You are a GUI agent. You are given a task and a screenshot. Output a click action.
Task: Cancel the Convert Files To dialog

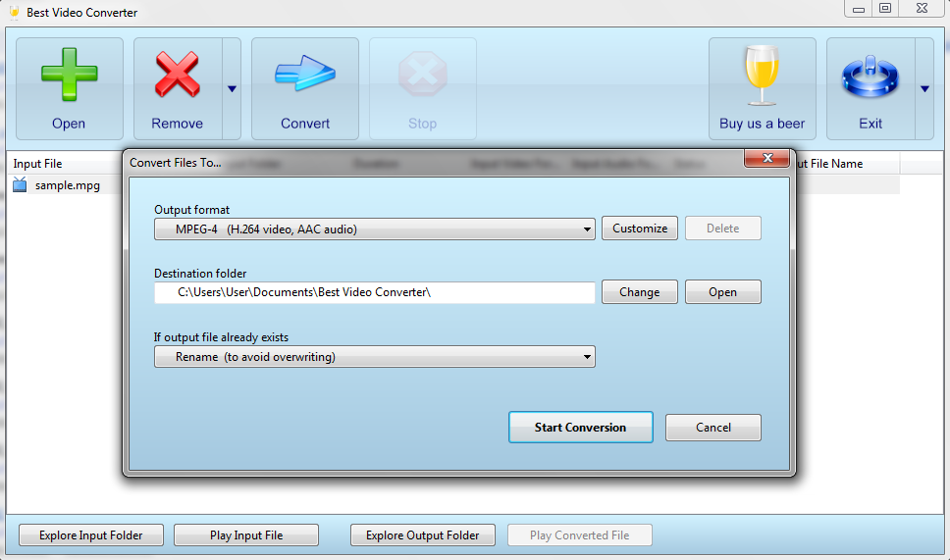coord(713,428)
